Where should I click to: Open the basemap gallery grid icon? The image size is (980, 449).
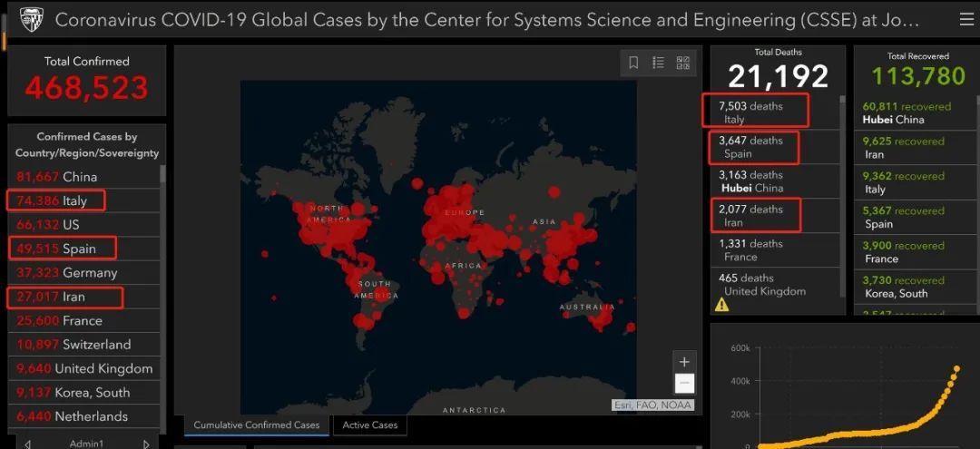(682, 63)
